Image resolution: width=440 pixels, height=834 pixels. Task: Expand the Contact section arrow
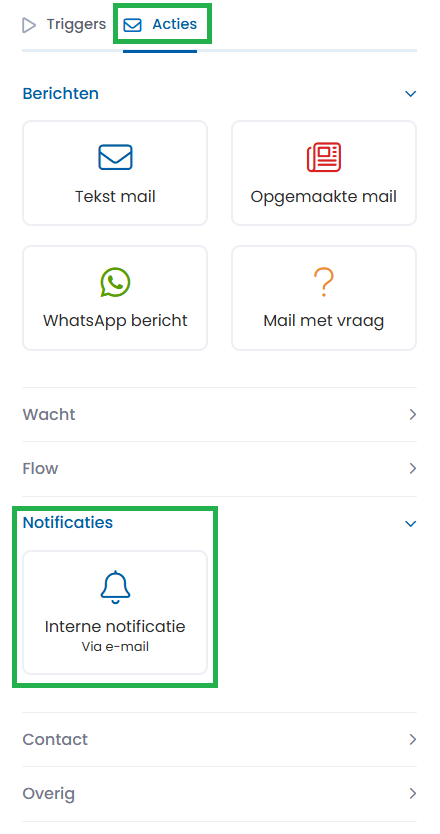(412, 740)
